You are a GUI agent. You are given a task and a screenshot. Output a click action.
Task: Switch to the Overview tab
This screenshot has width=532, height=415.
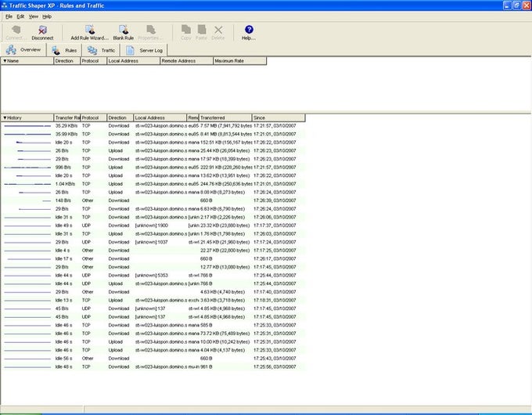coord(23,50)
